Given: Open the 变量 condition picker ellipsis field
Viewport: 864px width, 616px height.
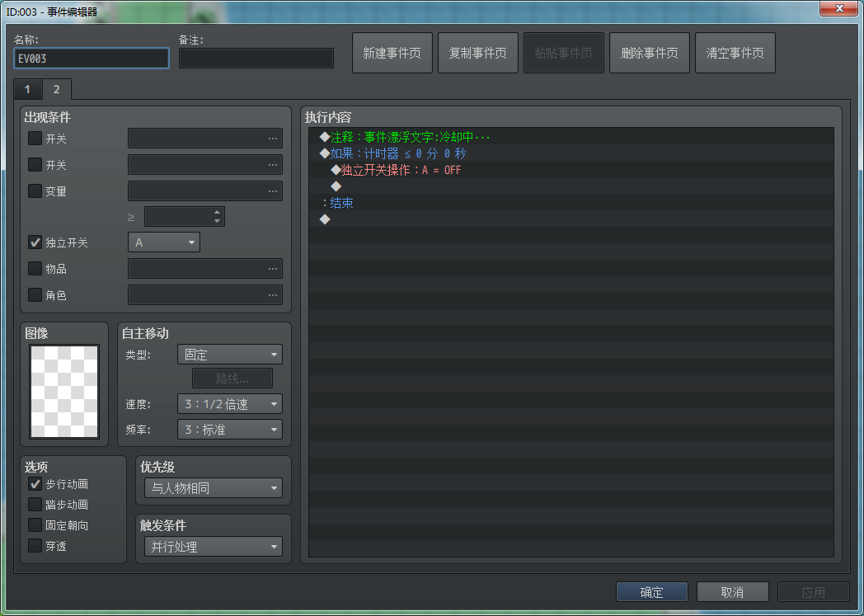Looking at the screenshot, I should (205, 191).
